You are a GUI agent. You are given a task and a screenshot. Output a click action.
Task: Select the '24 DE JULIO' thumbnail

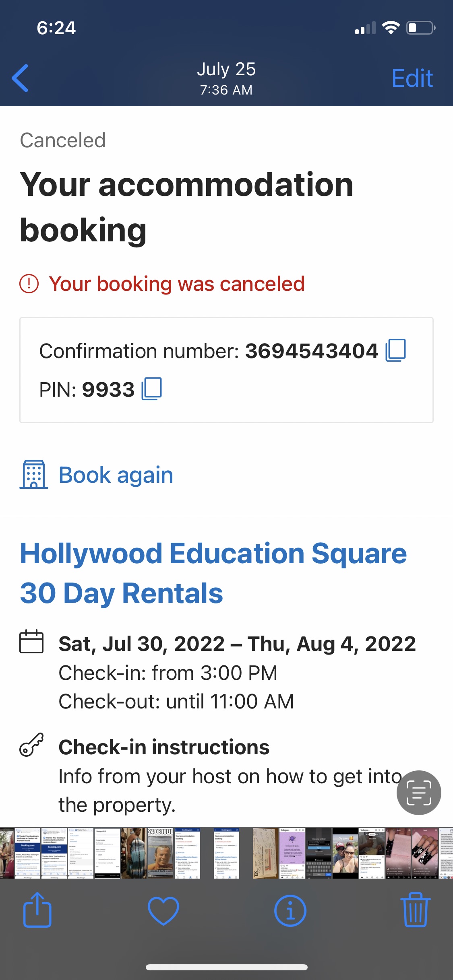160,853
